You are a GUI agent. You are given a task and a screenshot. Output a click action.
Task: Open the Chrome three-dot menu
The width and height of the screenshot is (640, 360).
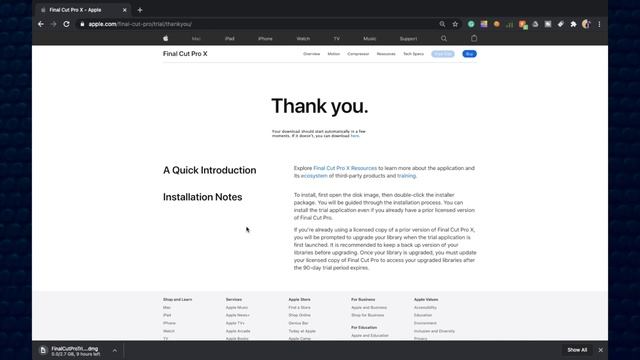pos(599,24)
